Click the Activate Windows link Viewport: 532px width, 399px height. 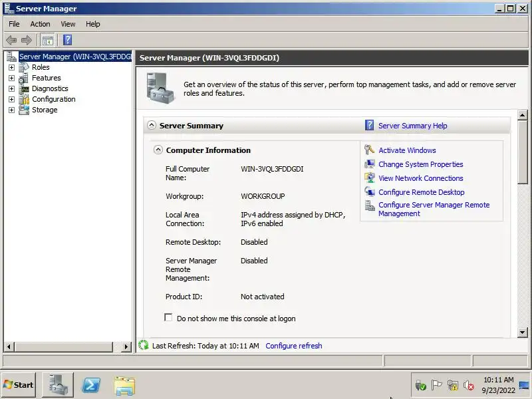tap(407, 150)
